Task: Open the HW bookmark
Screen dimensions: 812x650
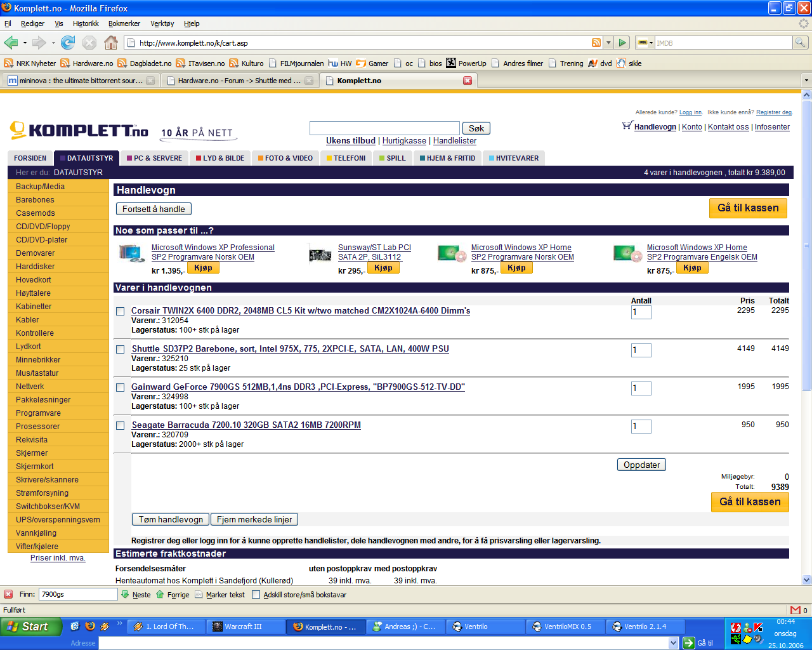Action: [x=340, y=63]
